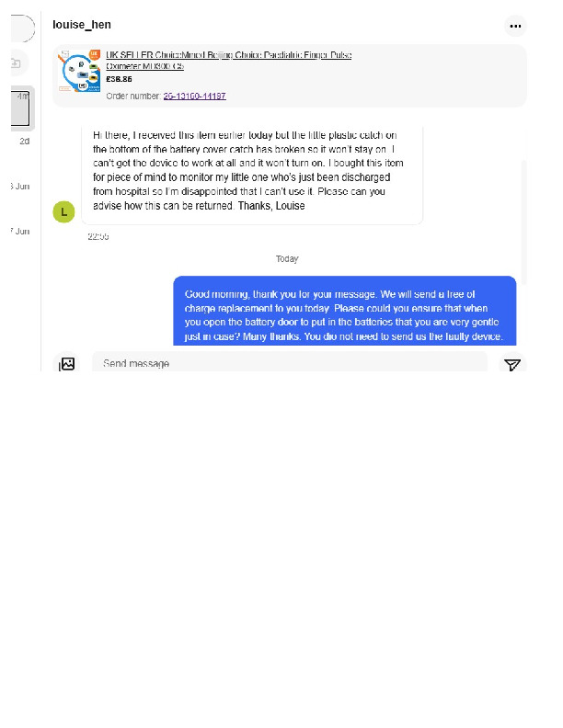Select the conversation marked 4m

(22, 108)
